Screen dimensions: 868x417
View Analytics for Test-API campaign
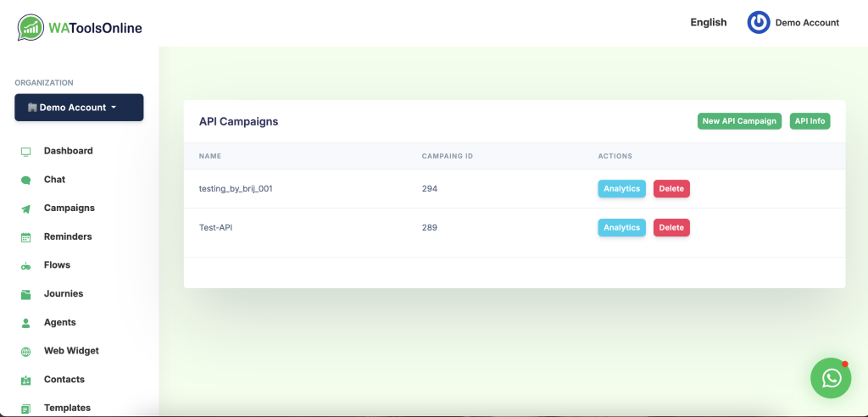pos(621,228)
